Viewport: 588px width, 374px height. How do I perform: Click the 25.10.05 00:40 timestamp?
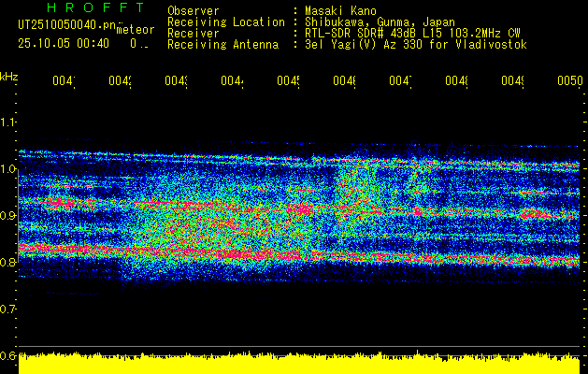[64, 44]
